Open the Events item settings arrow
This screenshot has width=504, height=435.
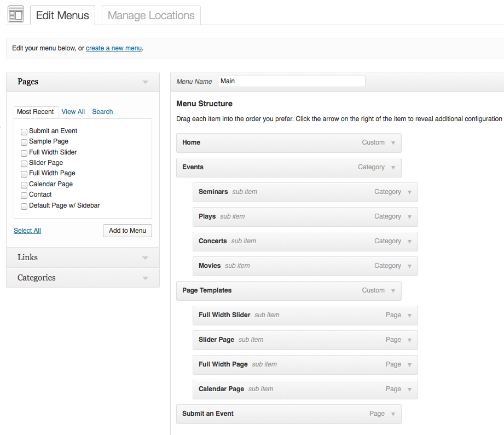point(393,168)
